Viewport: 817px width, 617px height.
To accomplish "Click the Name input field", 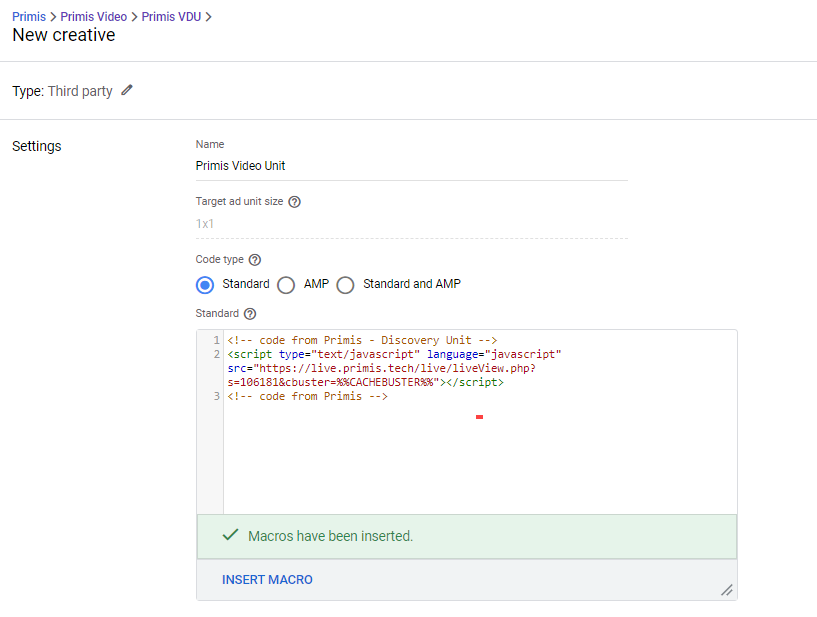I will pyautogui.click(x=412, y=166).
